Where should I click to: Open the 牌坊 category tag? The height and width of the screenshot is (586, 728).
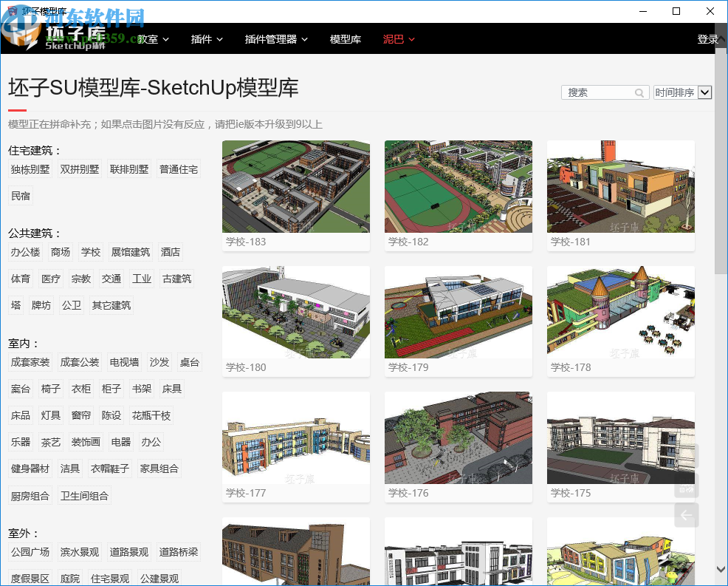(41, 305)
